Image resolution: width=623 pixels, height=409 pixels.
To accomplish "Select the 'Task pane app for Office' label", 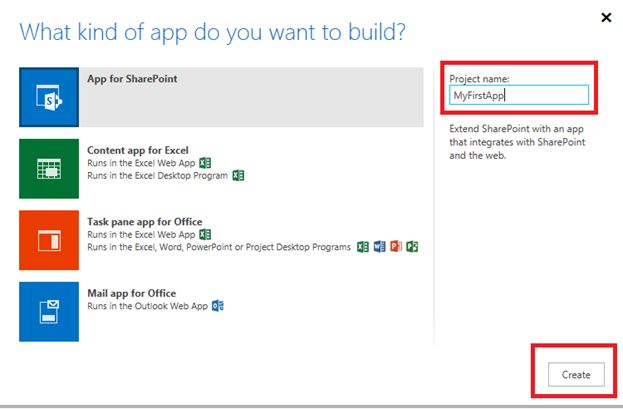I will tap(145, 221).
